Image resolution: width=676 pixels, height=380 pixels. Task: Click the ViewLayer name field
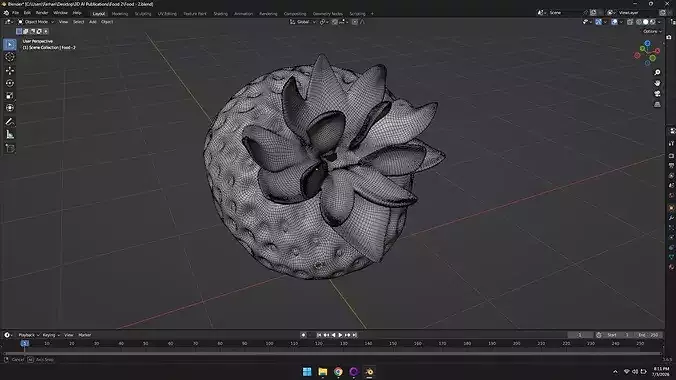tap(637, 13)
